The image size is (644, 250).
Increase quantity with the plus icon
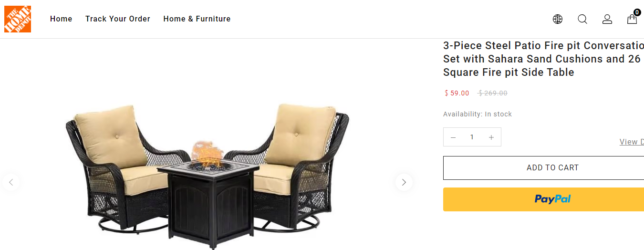[x=491, y=137]
